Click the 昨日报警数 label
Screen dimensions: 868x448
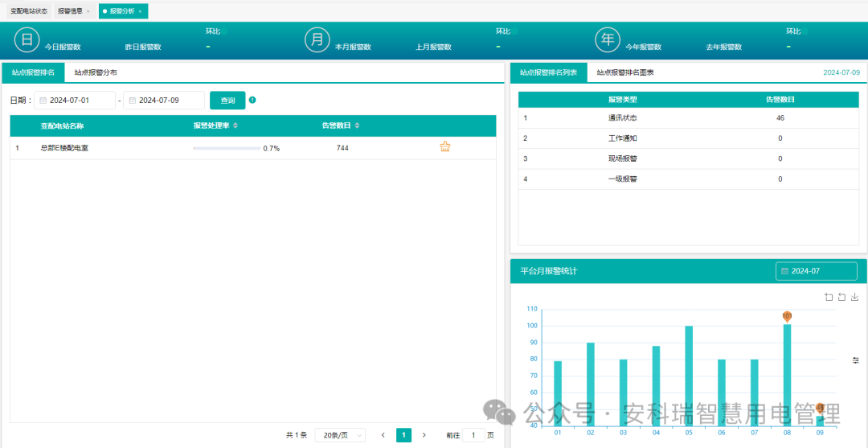tap(143, 47)
